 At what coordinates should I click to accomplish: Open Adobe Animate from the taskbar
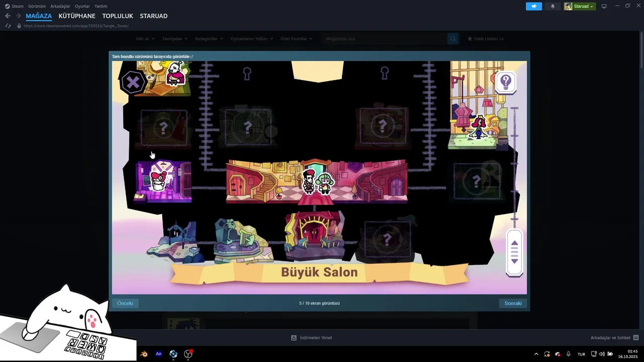158,354
